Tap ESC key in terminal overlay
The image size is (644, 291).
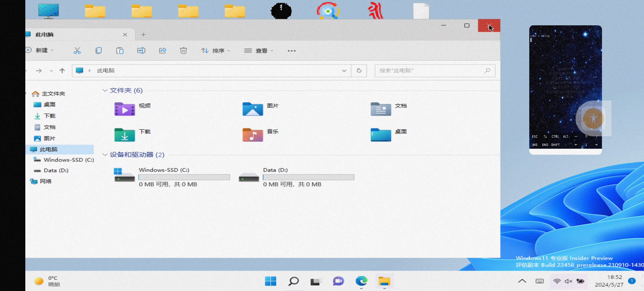point(535,137)
